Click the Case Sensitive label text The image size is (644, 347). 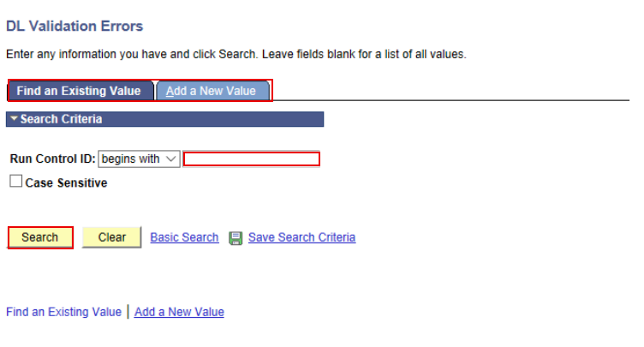click(x=66, y=183)
